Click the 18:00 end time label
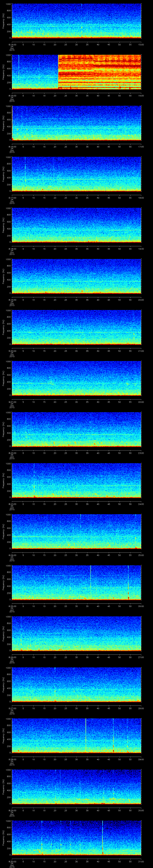The image size is (153, 868). (x=141, y=198)
